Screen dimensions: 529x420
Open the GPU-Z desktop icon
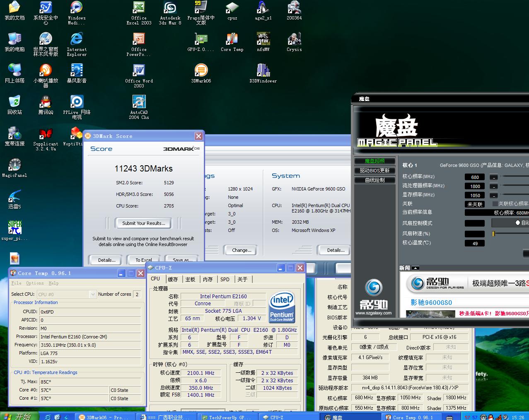[201, 42]
